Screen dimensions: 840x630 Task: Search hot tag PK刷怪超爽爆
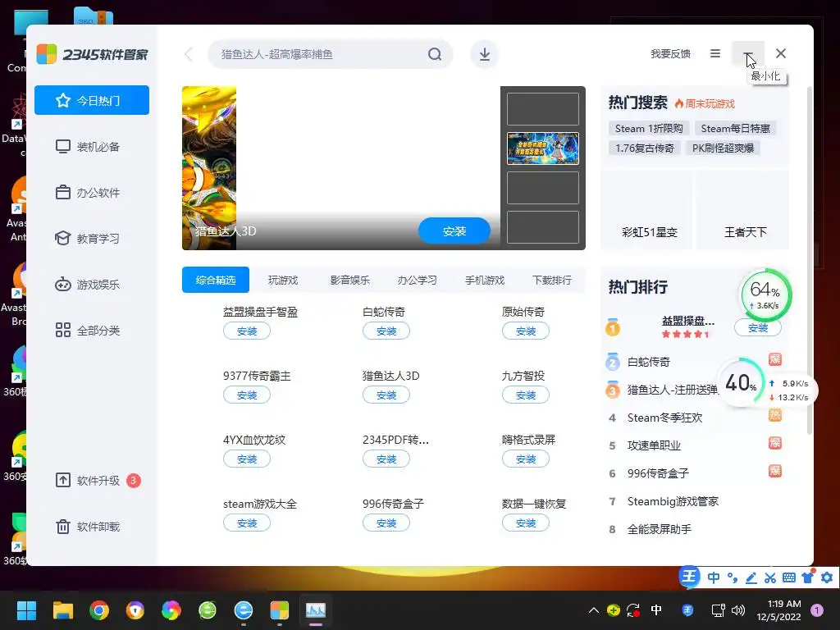coord(723,148)
